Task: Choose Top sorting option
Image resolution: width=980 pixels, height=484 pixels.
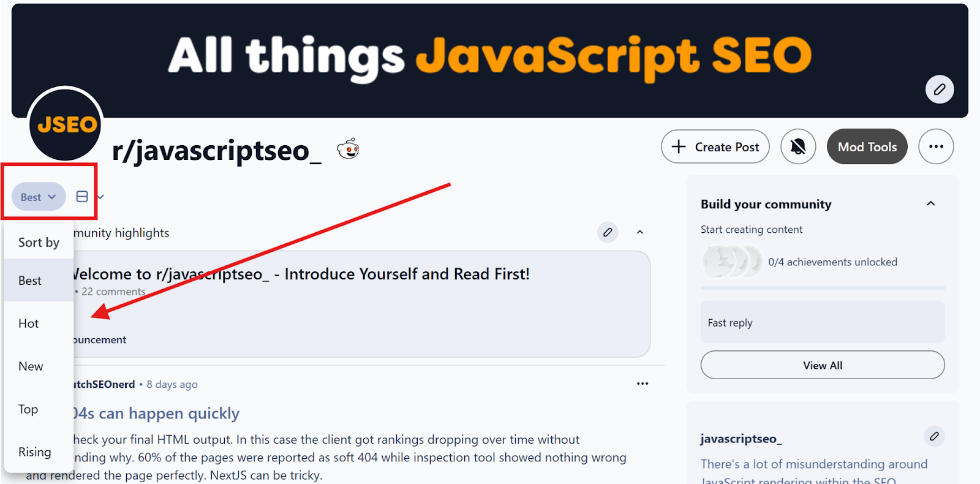Action: 28,409
